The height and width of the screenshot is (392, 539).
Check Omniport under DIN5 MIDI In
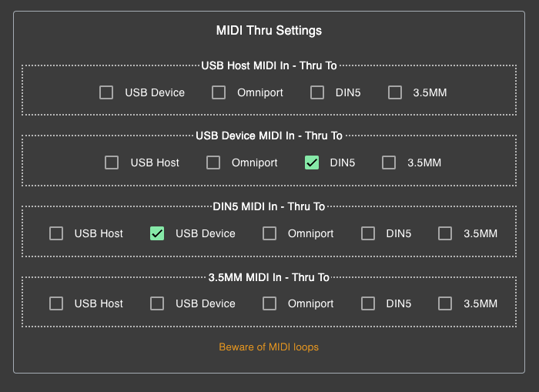coord(269,233)
